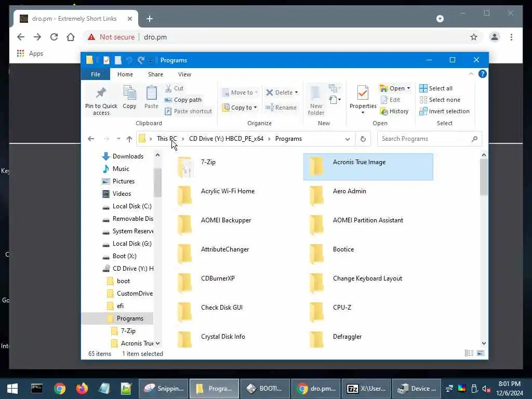This screenshot has height=399, width=532.
Task: Open the File menu tab
Action: pos(96,74)
